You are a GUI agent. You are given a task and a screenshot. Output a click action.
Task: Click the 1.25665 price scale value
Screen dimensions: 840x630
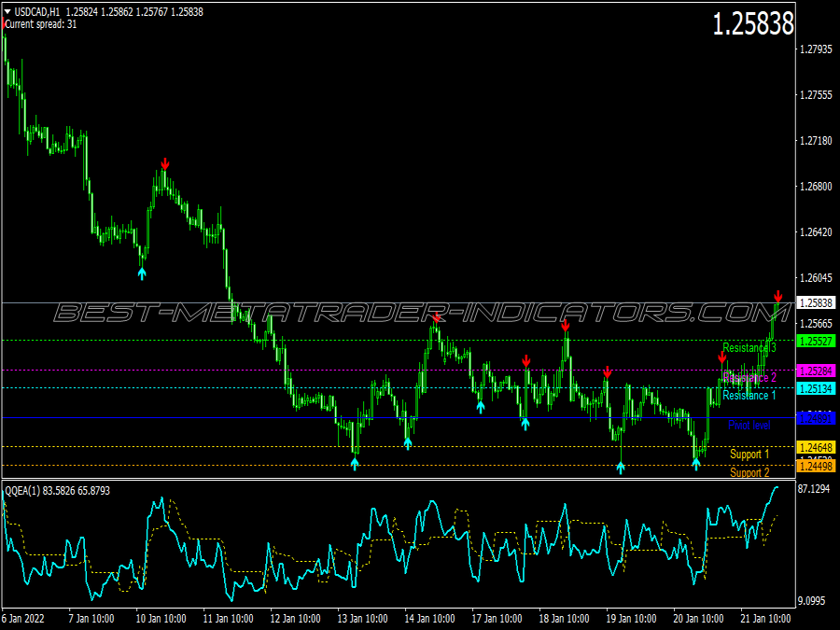point(816,324)
